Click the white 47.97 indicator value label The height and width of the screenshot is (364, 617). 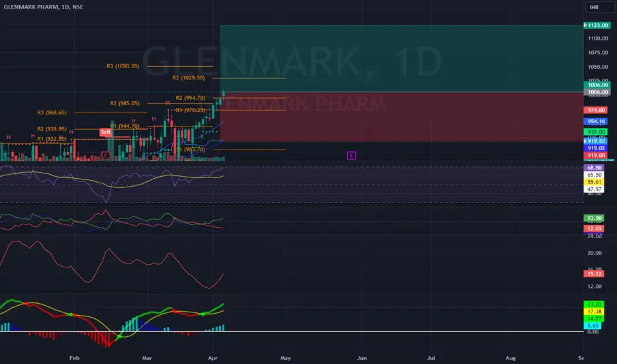594,189
